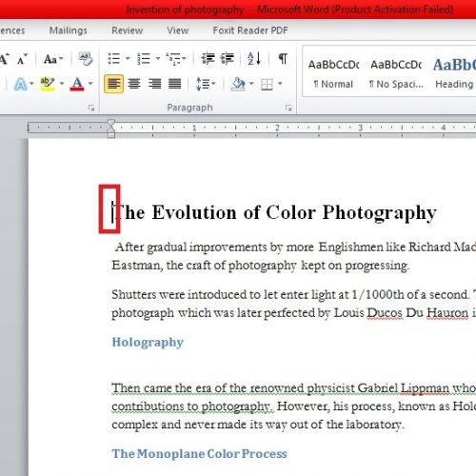This screenshot has width=476, height=476.
Task: Open the References tab
Action: [12, 30]
